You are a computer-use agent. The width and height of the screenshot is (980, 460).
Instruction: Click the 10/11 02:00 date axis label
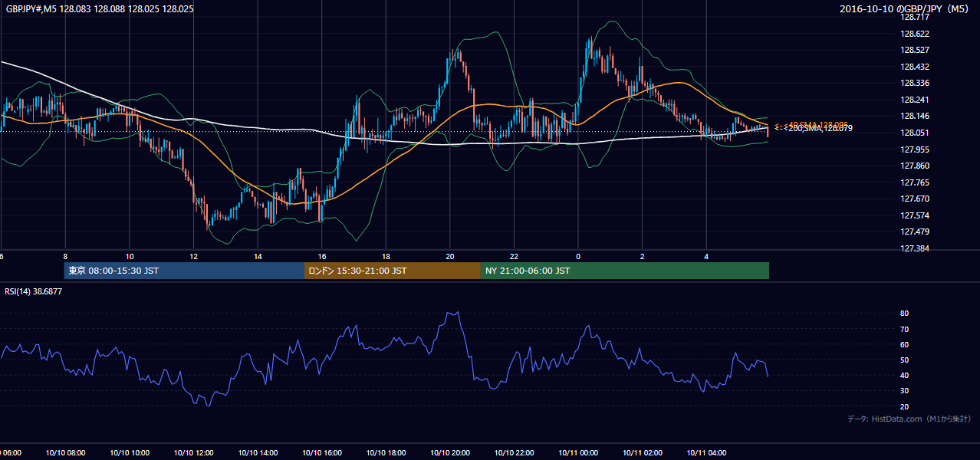tap(643, 453)
